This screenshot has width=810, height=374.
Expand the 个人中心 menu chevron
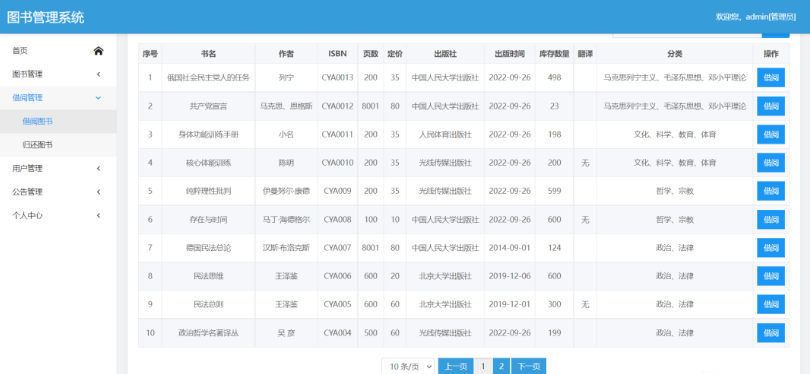click(x=98, y=215)
